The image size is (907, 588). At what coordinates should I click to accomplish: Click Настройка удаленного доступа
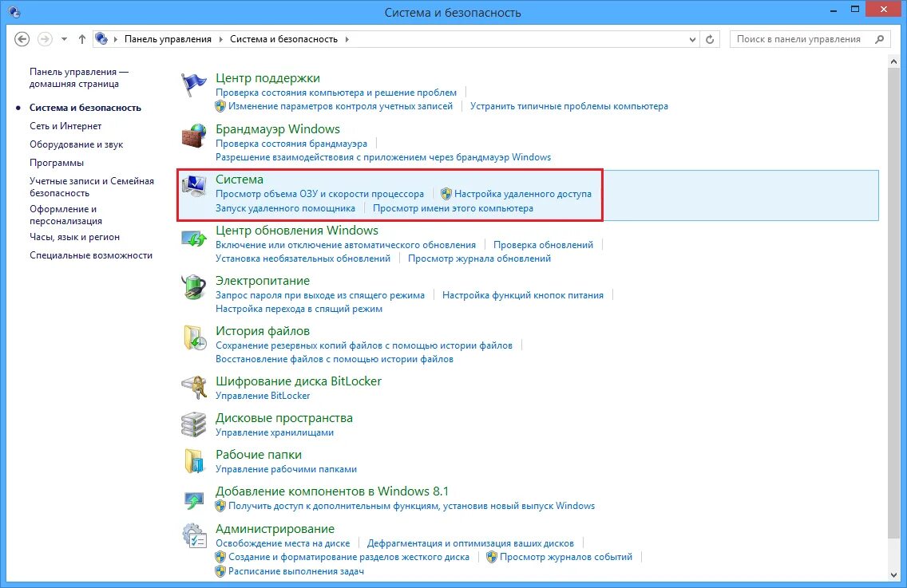click(x=523, y=194)
